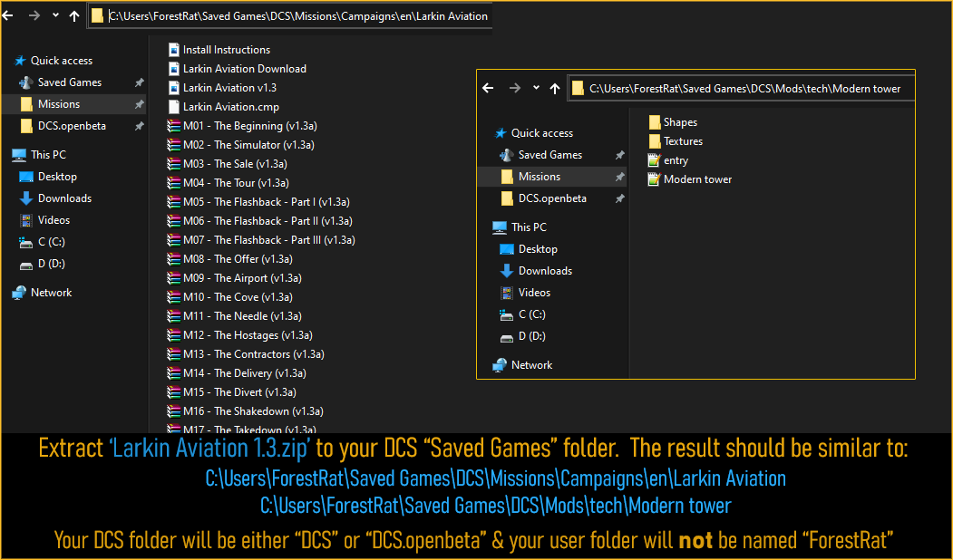953x560 pixels.
Task: Click the Up arrow in left window toolbar
Action: 74,15
